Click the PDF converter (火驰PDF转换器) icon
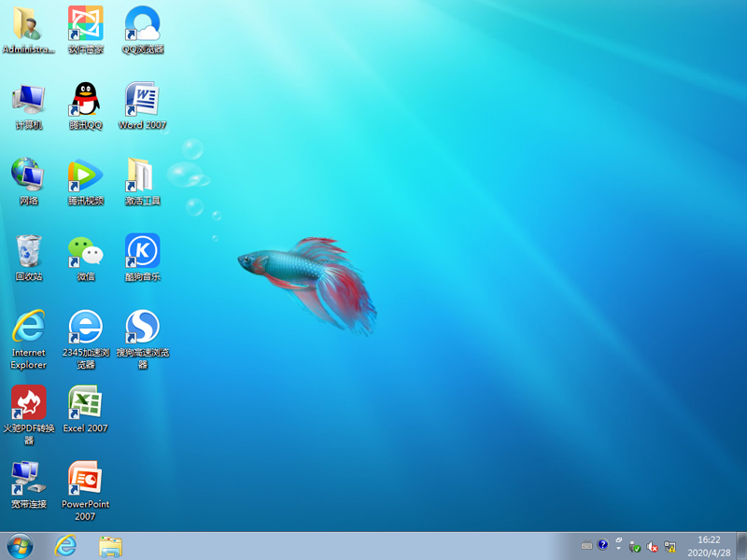Screen dimensions: 747x560 pos(29,403)
